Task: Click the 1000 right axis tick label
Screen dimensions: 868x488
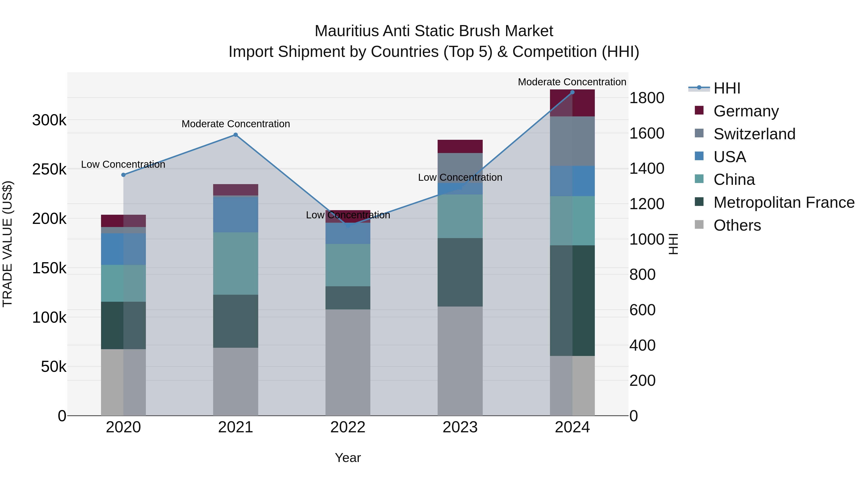Action: (x=647, y=240)
